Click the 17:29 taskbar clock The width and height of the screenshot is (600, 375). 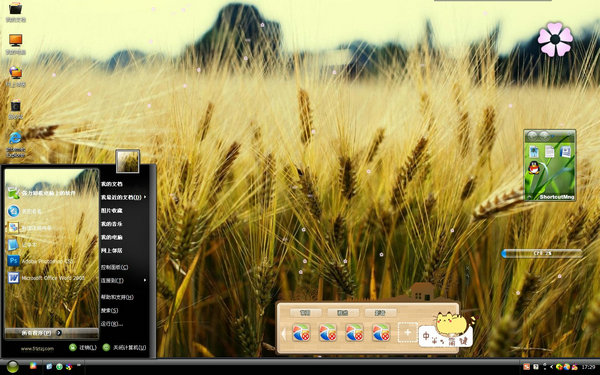tap(588, 367)
